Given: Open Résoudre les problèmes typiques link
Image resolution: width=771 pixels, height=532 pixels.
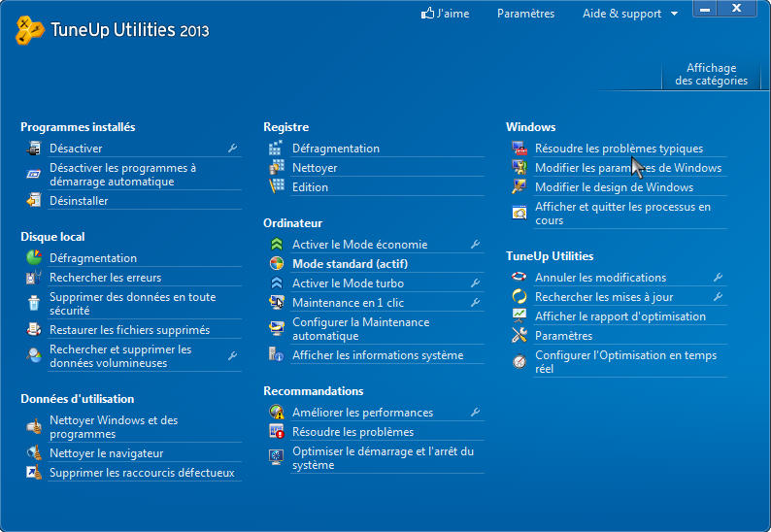Looking at the screenshot, I should click(x=619, y=149).
